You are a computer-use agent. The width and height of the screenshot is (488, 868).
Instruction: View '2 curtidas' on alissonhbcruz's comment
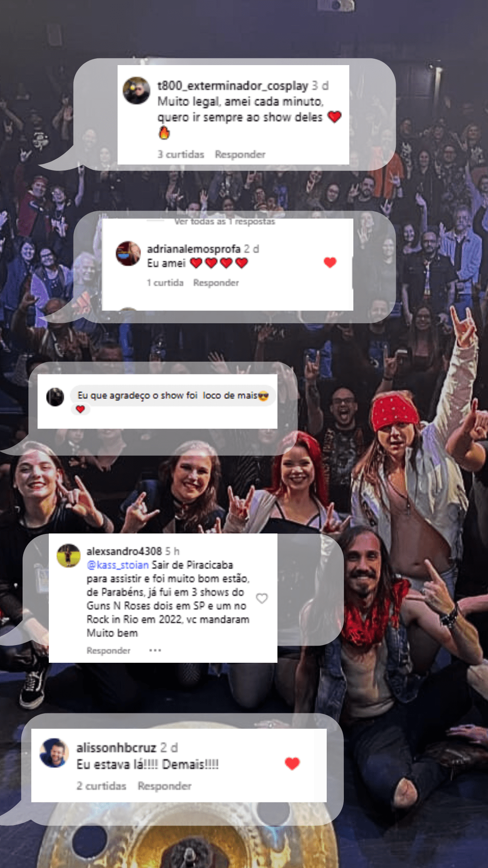pos(101,786)
